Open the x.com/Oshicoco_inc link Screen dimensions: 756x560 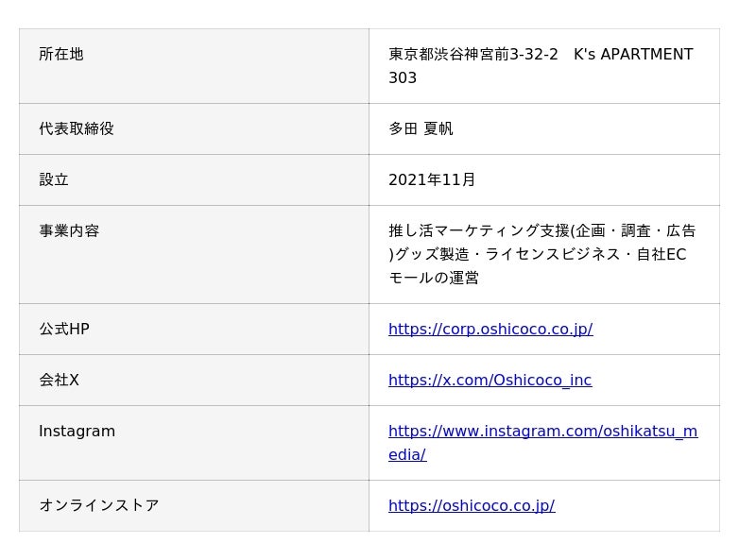pos(490,380)
